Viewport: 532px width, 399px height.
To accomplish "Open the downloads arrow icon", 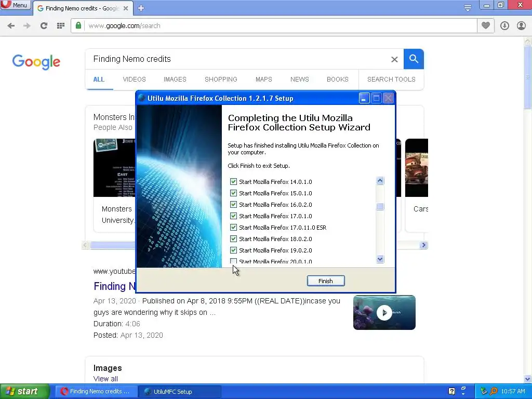I will click(x=504, y=26).
